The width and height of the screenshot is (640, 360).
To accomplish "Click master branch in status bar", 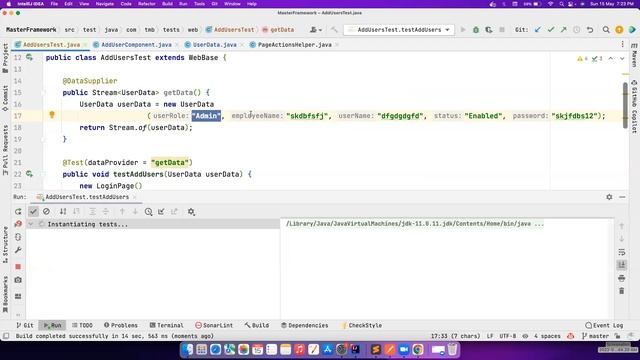I will pyautogui.click(x=595, y=336).
